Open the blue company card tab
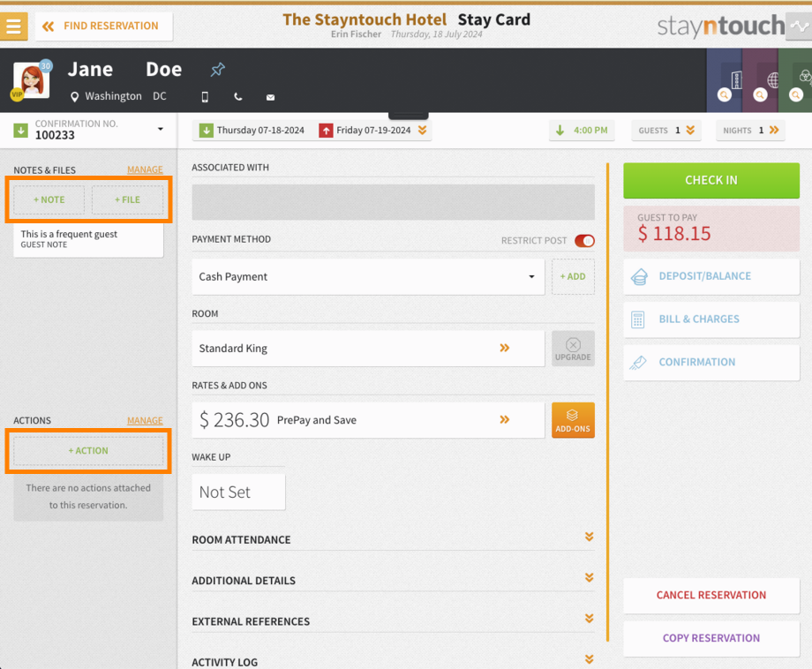The image size is (812, 669). coord(725,80)
